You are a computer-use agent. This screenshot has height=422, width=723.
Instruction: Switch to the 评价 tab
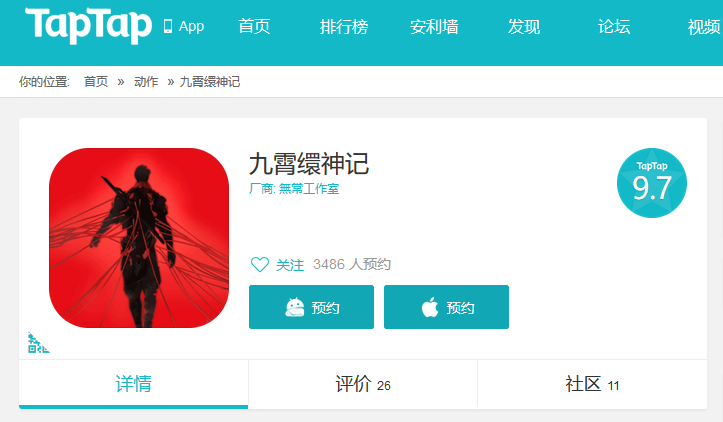363,384
